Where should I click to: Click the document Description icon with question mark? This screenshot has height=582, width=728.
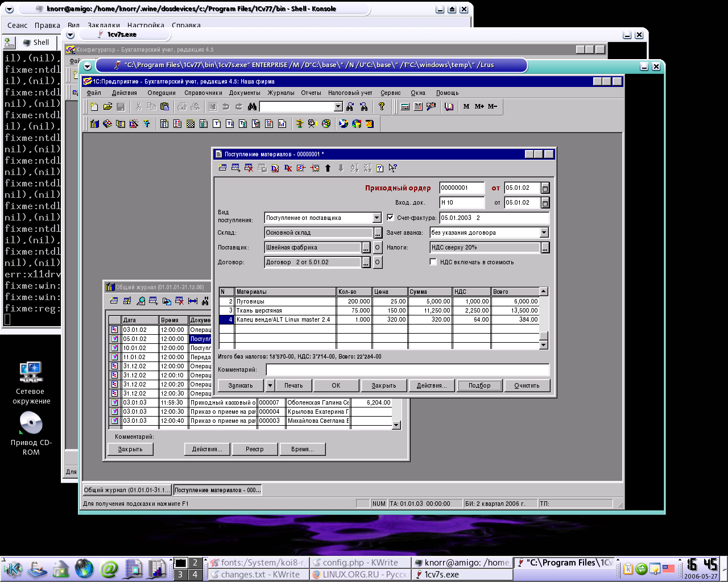point(379,168)
